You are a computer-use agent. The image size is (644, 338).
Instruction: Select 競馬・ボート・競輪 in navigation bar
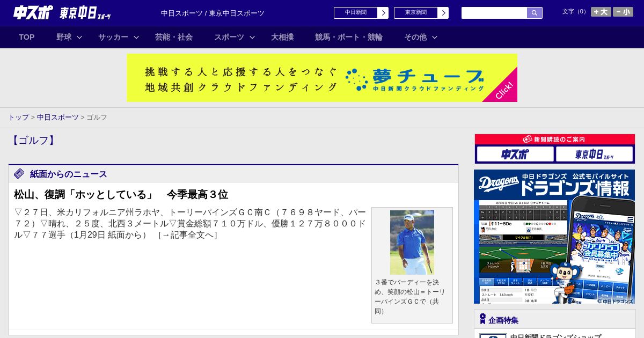coord(349,37)
